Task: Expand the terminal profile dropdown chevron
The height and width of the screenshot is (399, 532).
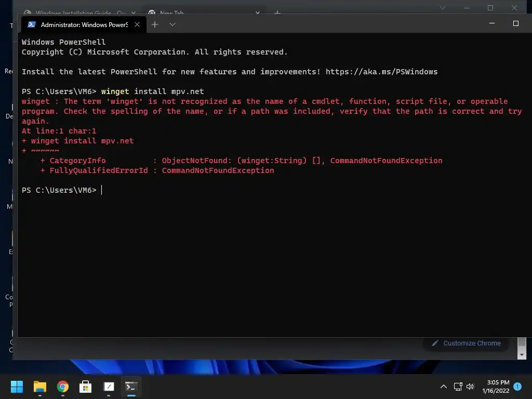Action: (172, 24)
